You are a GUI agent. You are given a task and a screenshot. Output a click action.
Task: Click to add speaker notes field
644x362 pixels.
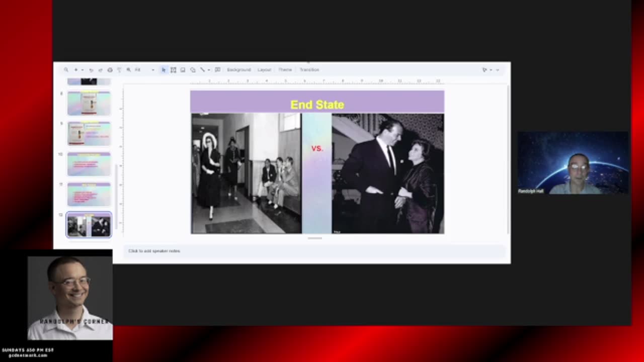[x=314, y=251]
